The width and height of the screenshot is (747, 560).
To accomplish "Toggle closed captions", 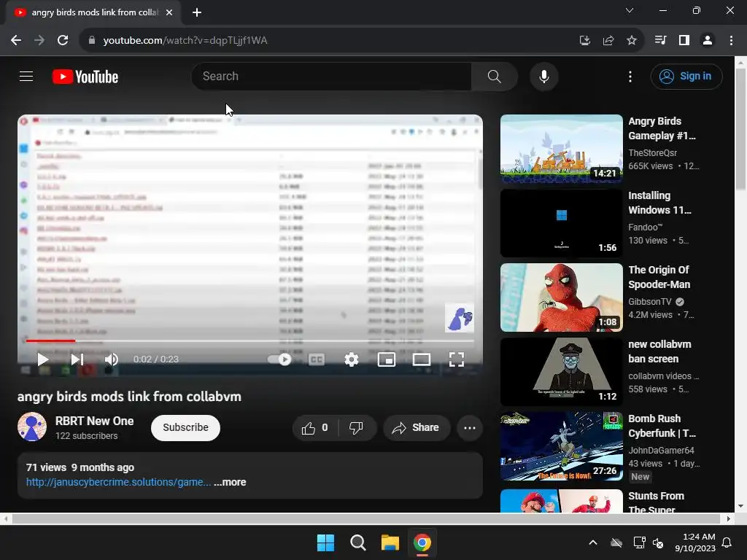I will point(317,359).
